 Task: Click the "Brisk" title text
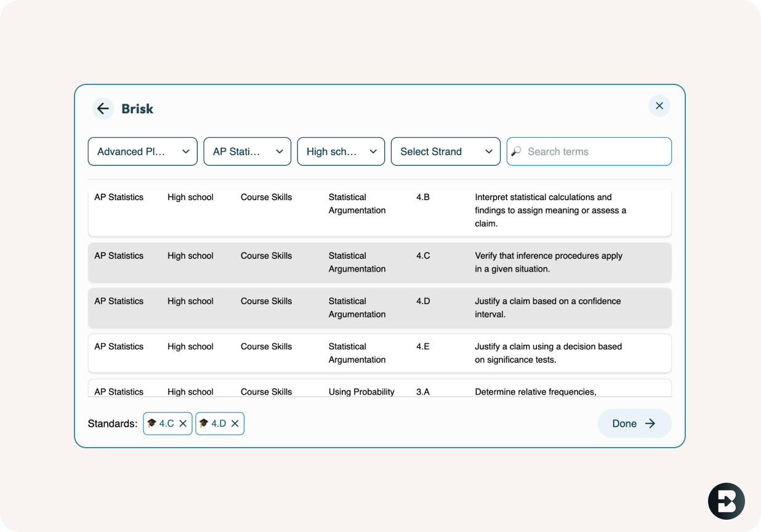point(137,108)
